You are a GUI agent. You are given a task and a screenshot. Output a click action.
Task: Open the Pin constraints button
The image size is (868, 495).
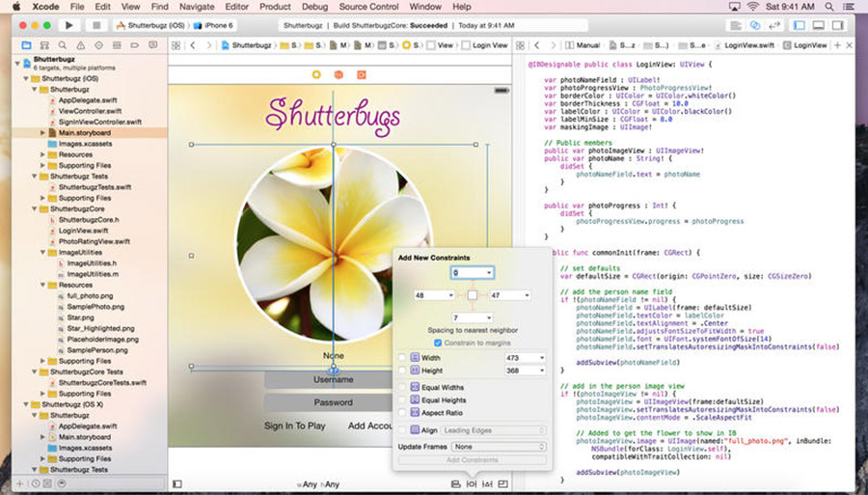[471, 484]
